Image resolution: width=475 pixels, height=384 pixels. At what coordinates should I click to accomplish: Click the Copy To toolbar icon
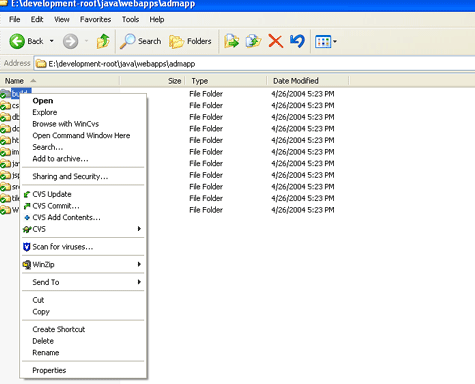[254, 41]
